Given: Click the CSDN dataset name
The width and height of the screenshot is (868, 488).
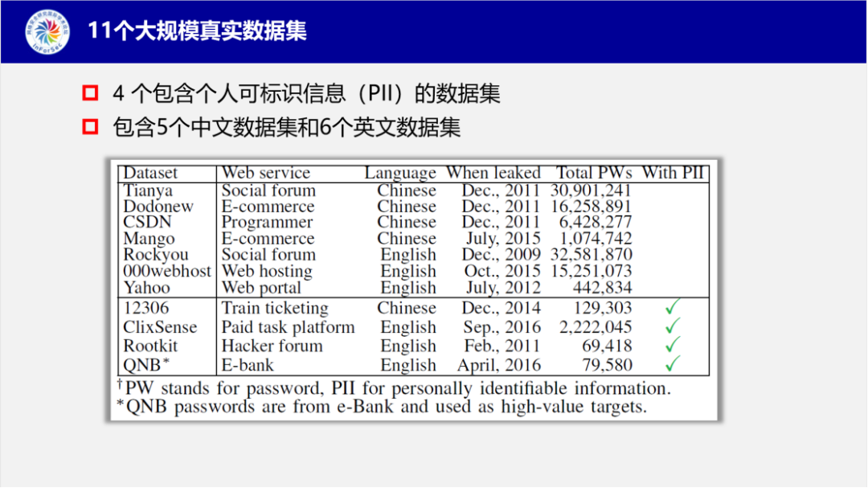Looking at the screenshot, I should (147, 222).
